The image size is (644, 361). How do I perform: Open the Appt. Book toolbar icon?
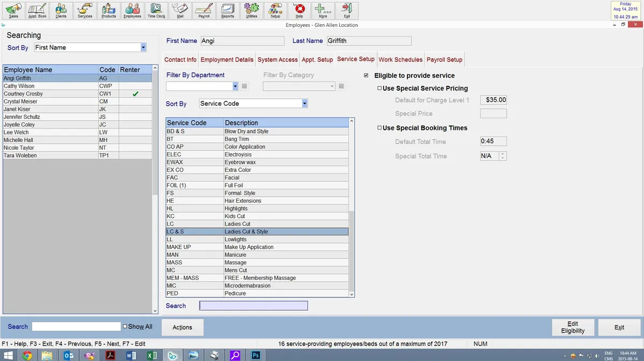[38, 10]
